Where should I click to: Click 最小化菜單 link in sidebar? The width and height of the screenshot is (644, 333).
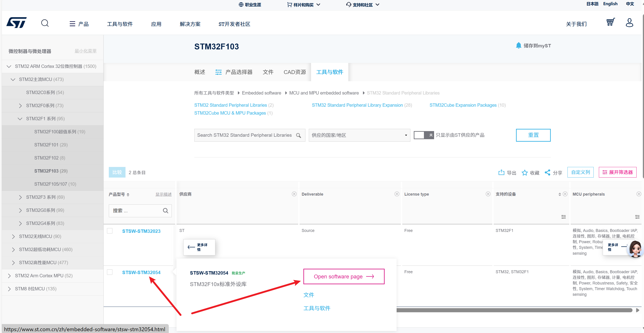[85, 51]
